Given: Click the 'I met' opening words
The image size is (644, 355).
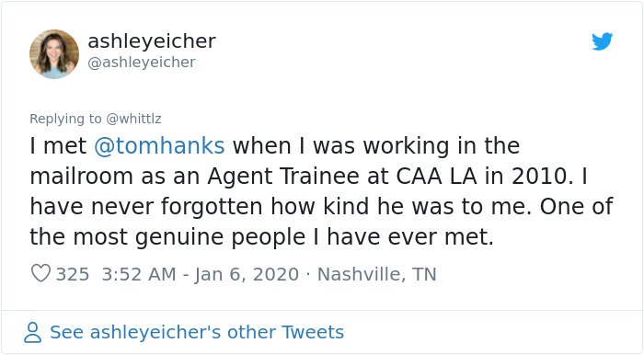Looking at the screenshot, I should tap(58, 146).
